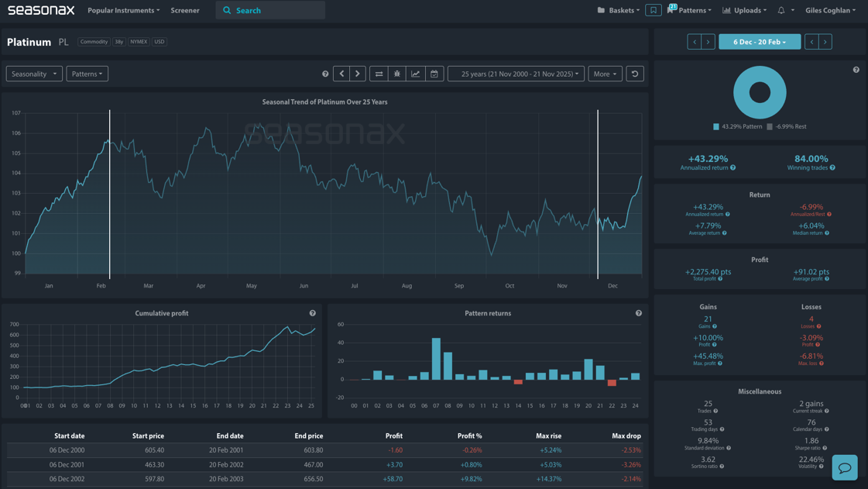Viewport: 868px width, 489px height.
Task: Click the line chart icon in the chart toolbar
Action: pos(415,73)
